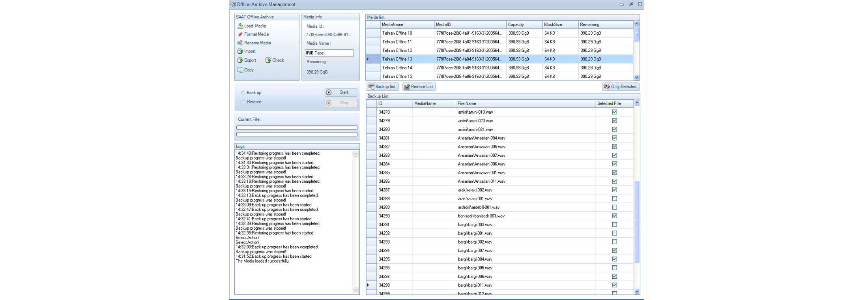Click the Check media icon
This screenshot has width=868, height=300.
268,60
